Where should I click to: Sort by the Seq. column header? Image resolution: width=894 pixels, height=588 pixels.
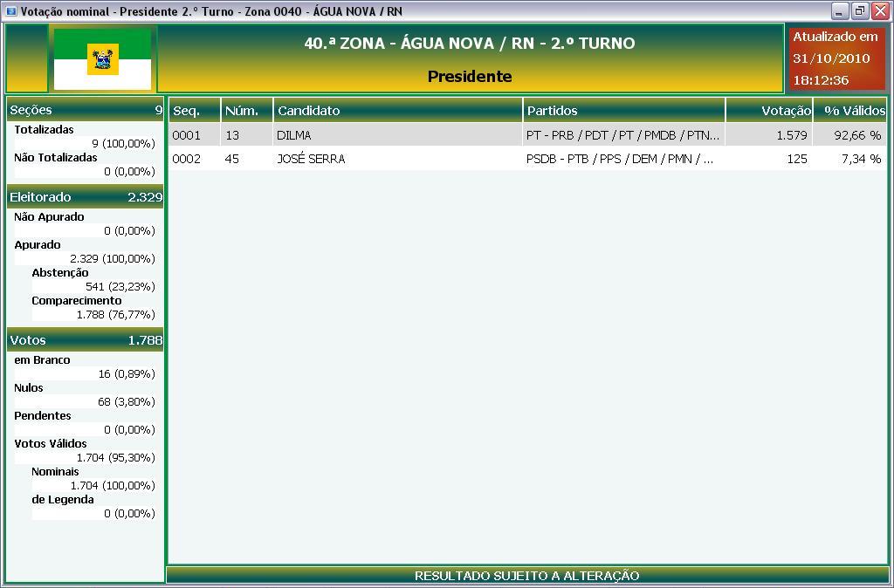[195, 111]
